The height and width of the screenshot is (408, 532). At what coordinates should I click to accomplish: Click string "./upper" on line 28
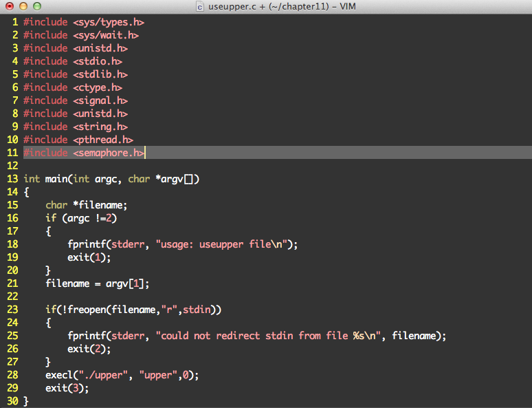[x=103, y=375]
